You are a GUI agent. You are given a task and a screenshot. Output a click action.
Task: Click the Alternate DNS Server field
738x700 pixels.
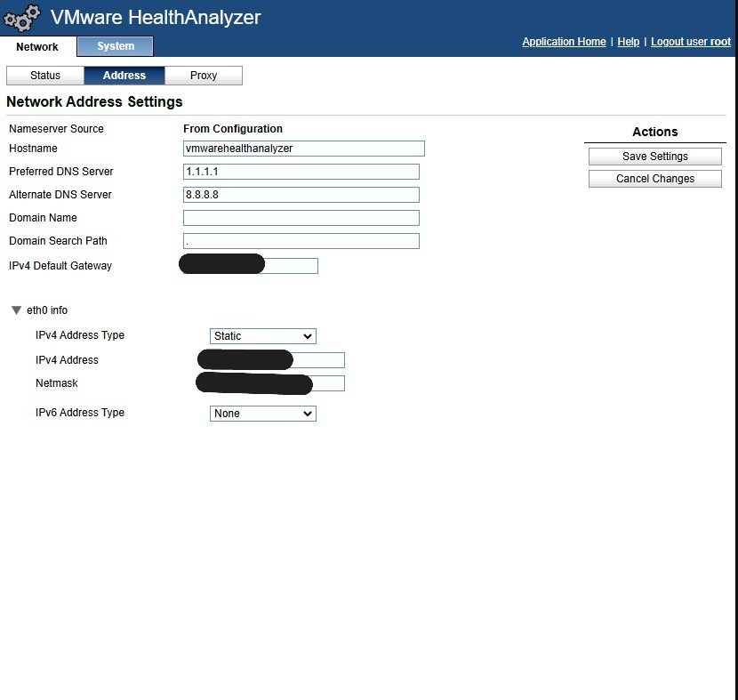coord(301,195)
